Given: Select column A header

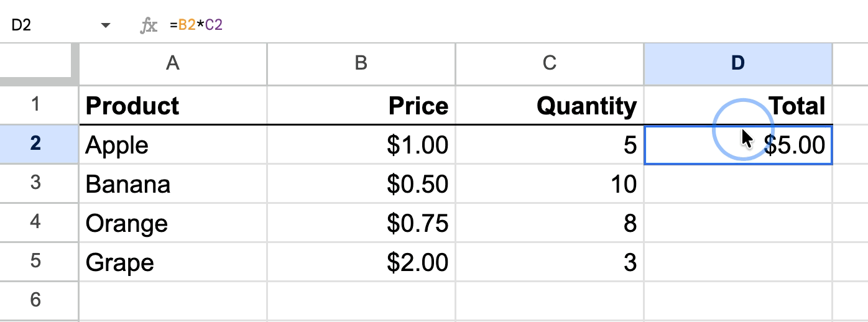Looking at the screenshot, I should pos(173,63).
